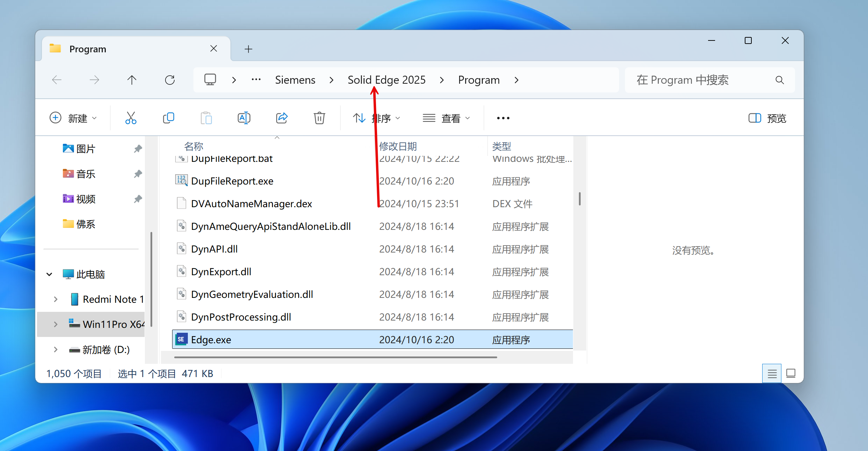868x451 pixels.
Task: Go up one folder level
Action: pyautogui.click(x=132, y=80)
